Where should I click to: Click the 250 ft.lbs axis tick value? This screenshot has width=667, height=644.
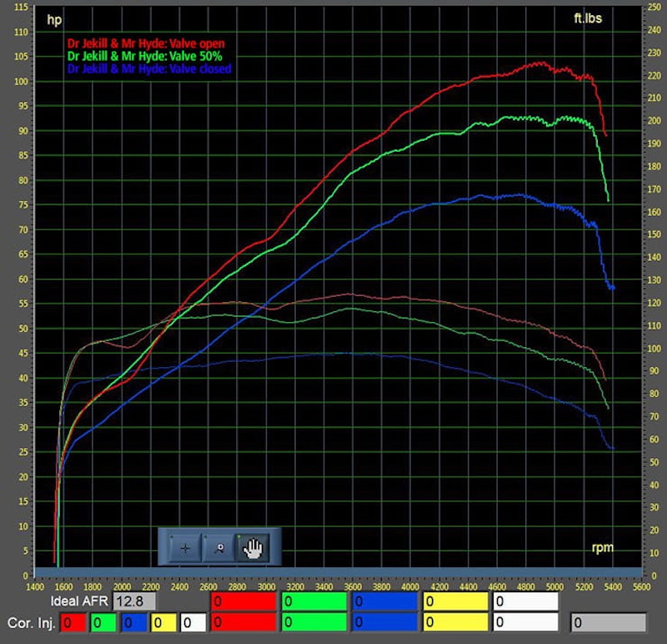(654, 7)
